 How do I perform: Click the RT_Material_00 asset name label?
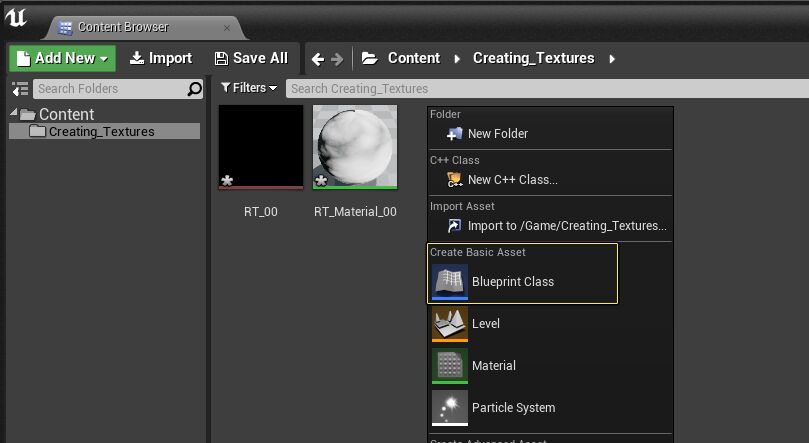[355, 211]
